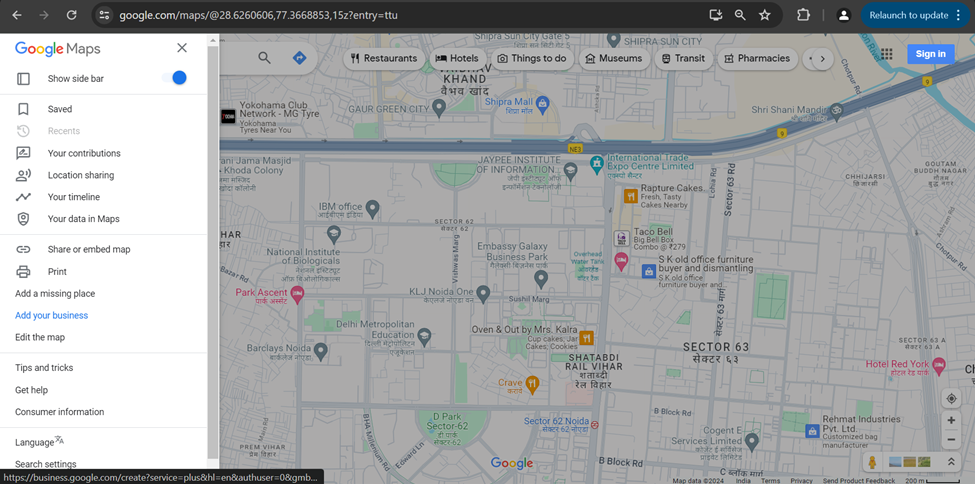
Task: Open Consumer information
Action: pos(60,412)
